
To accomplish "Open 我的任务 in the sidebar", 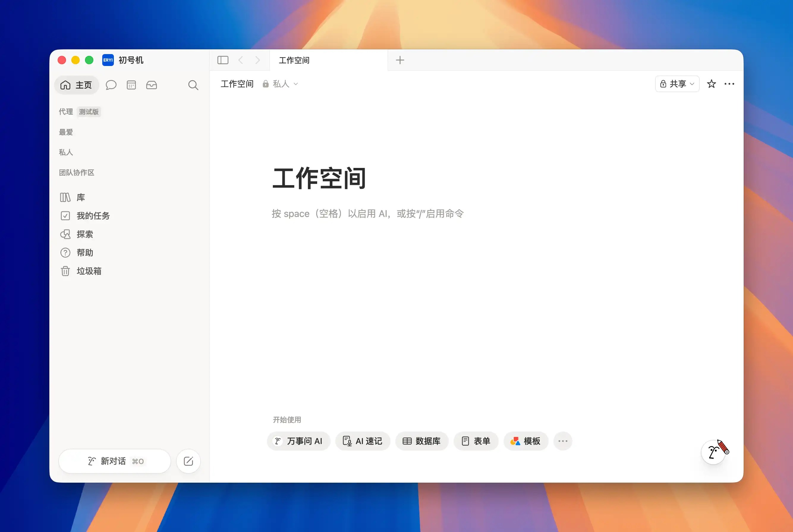I will (93, 216).
